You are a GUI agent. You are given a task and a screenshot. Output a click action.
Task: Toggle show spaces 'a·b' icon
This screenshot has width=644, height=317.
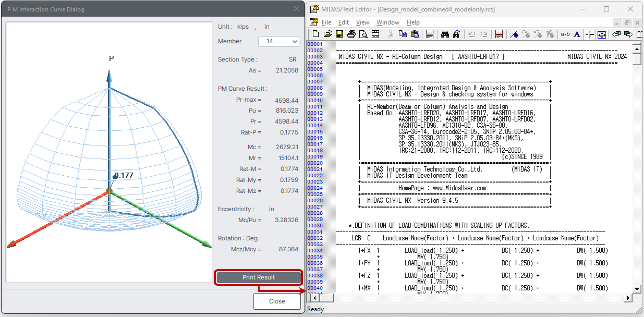pyautogui.click(x=565, y=34)
